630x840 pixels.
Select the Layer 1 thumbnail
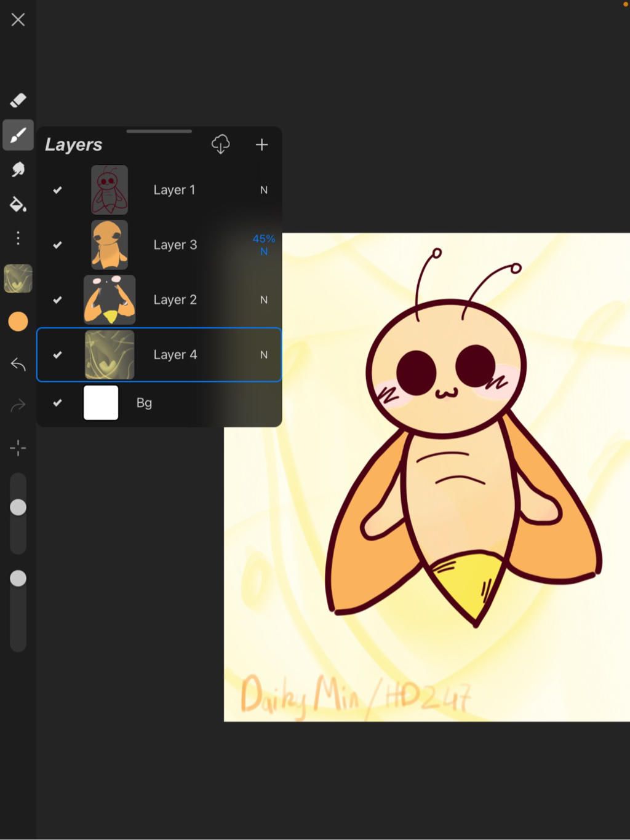pyautogui.click(x=110, y=189)
